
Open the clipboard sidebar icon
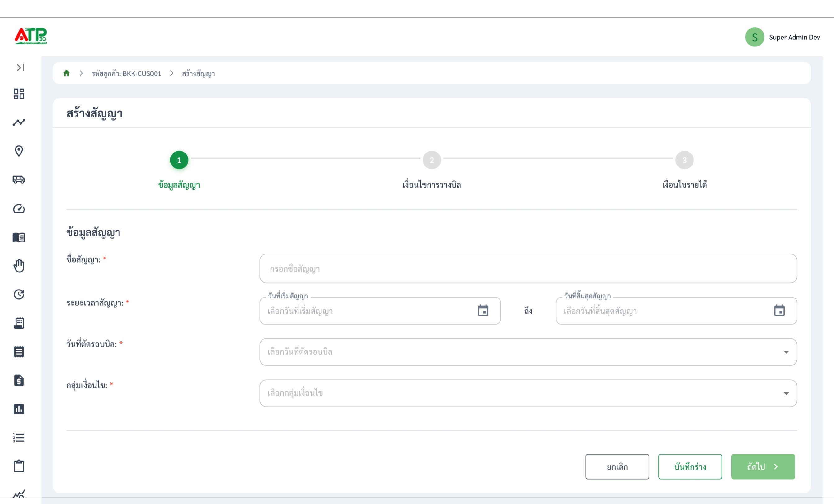tap(19, 466)
